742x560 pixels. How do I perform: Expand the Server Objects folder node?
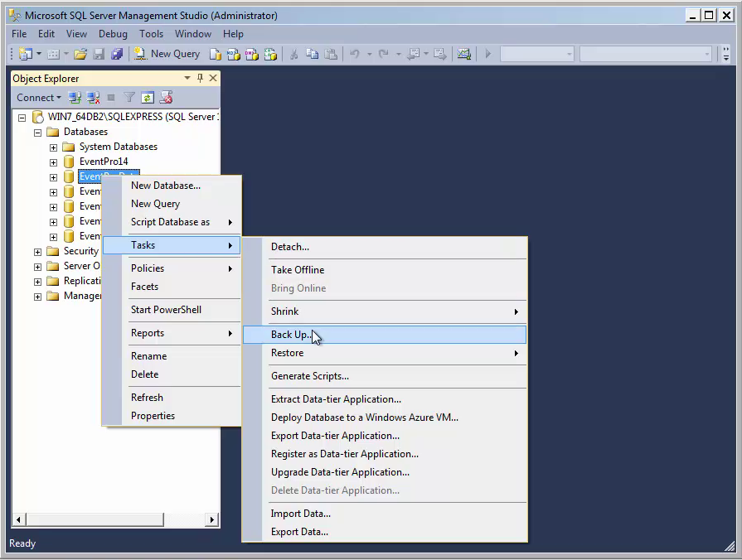pos(37,268)
